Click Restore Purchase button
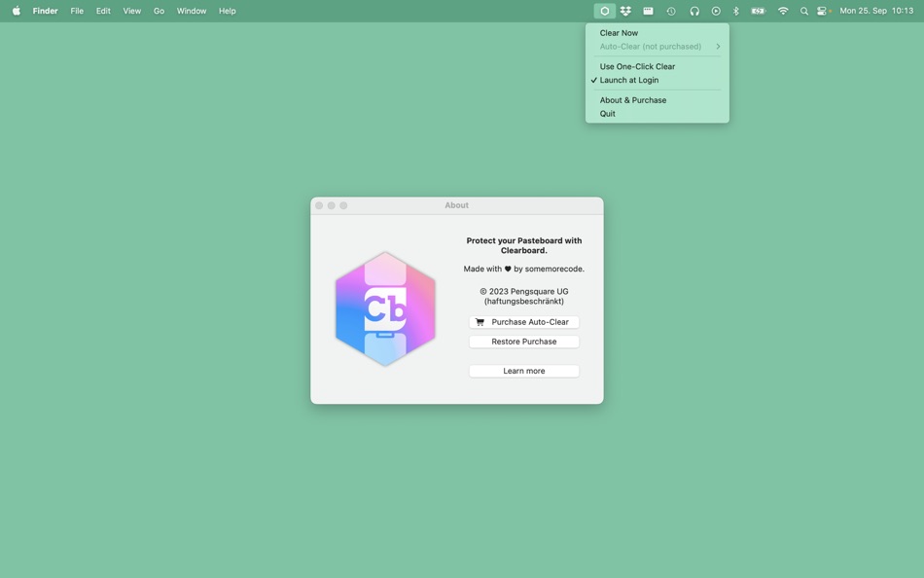The height and width of the screenshot is (578, 924). [524, 342]
